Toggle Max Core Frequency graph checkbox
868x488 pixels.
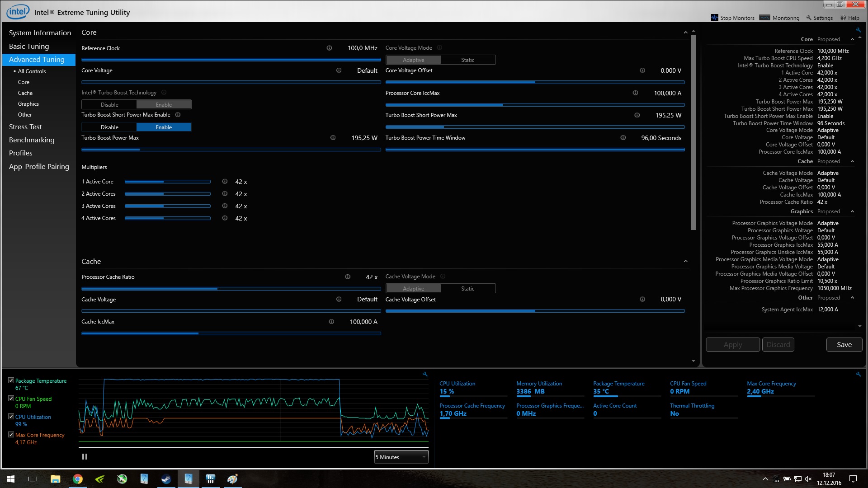tap(11, 435)
